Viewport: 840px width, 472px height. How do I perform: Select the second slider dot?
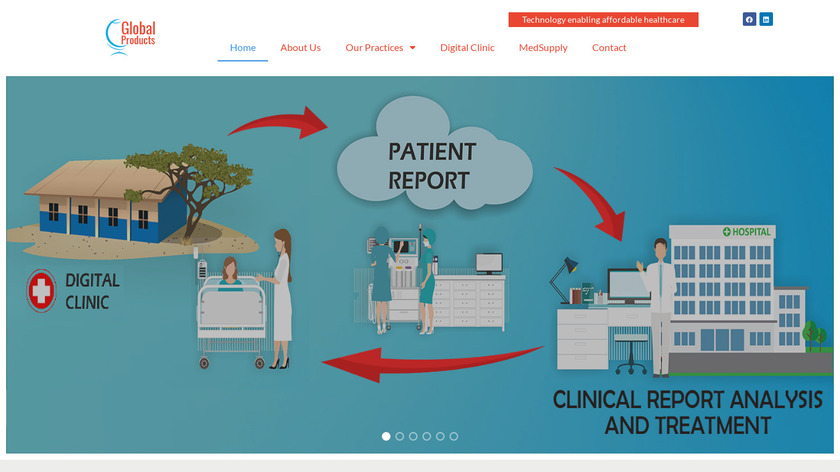400,436
